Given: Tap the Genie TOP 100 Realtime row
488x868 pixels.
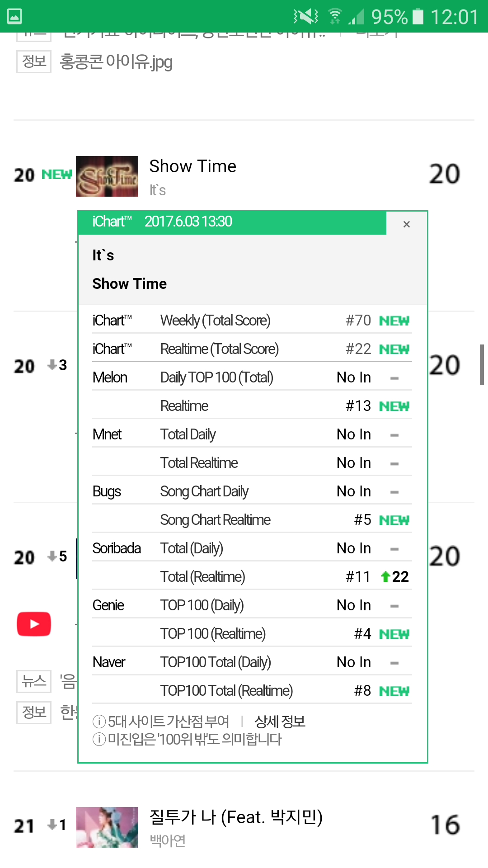Looking at the screenshot, I should click(252, 634).
